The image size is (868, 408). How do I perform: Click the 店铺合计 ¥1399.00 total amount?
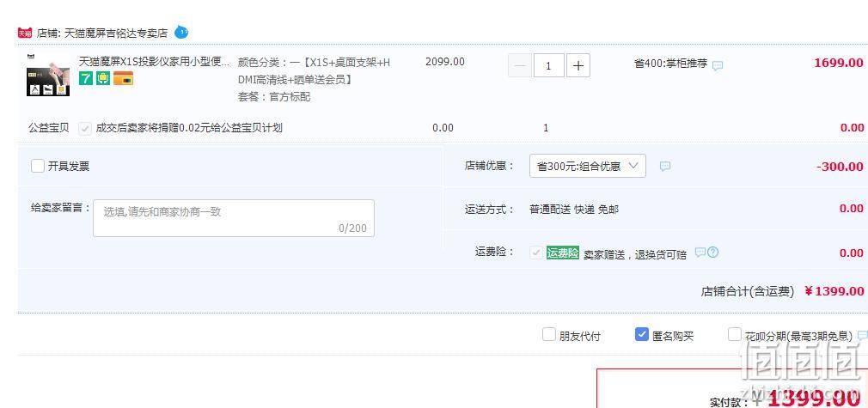tap(834, 291)
